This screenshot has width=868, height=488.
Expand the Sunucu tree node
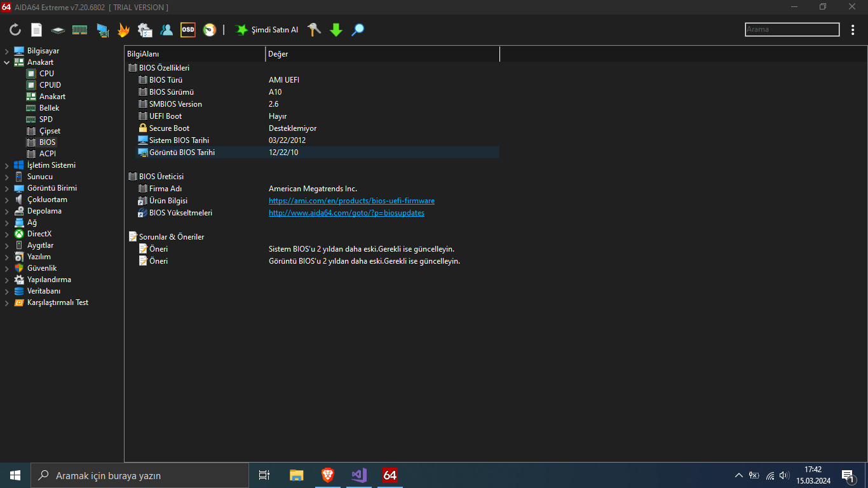click(7, 177)
